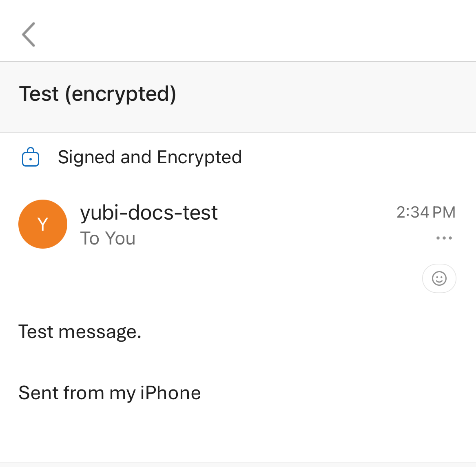Tap sender name yubi-docs-test
This screenshot has height=467, width=476.
click(149, 213)
